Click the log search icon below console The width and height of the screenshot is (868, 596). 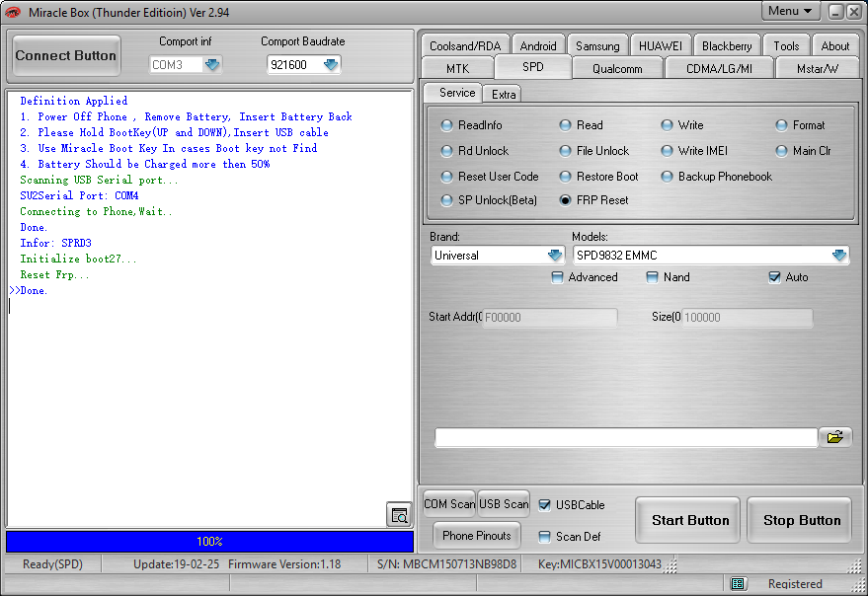pos(399,515)
